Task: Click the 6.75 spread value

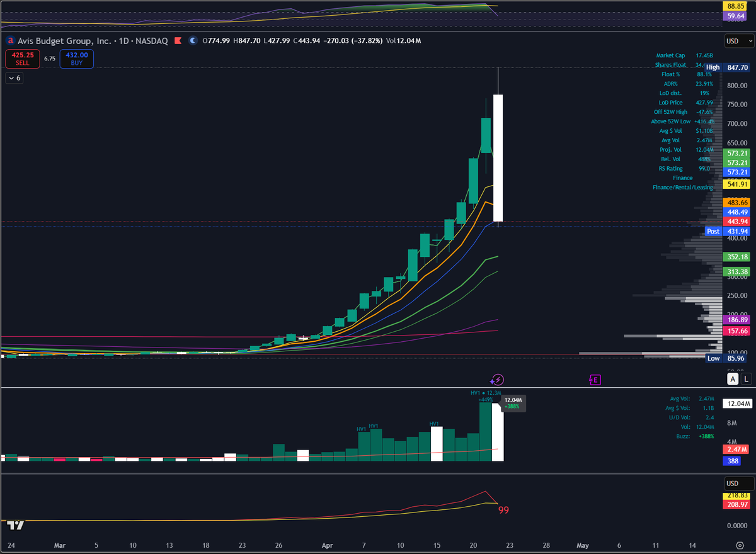Action: [50, 58]
